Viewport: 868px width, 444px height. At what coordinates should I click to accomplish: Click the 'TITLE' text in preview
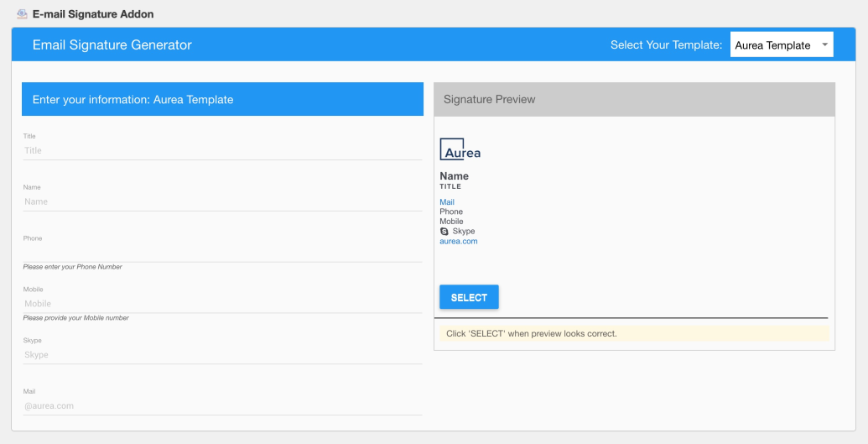450,186
